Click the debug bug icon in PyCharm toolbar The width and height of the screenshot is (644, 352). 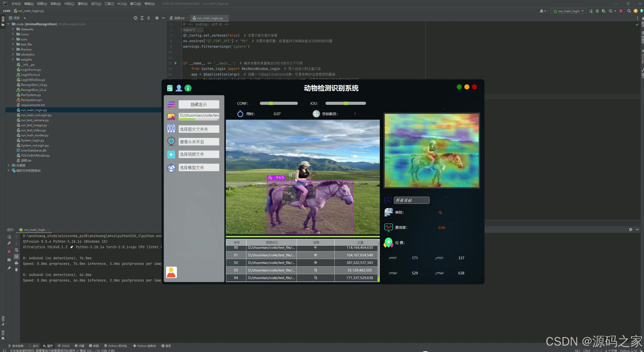coord(597,11)
